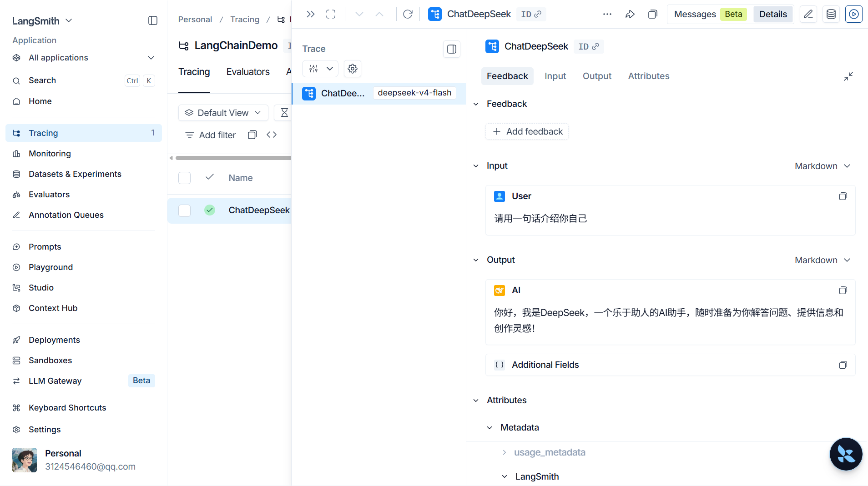868x486 pixels.
Task: Open the Search command bar
Action: click(84, 80)
